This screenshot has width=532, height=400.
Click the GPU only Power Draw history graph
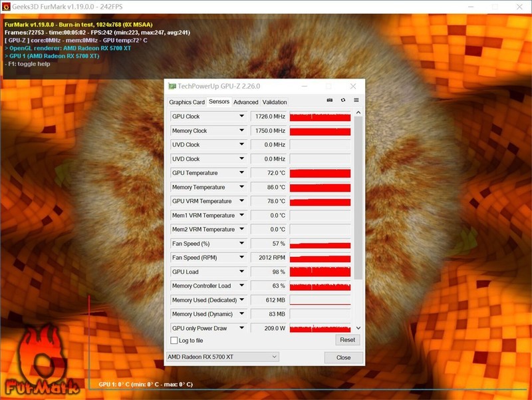tap(320, 328)
